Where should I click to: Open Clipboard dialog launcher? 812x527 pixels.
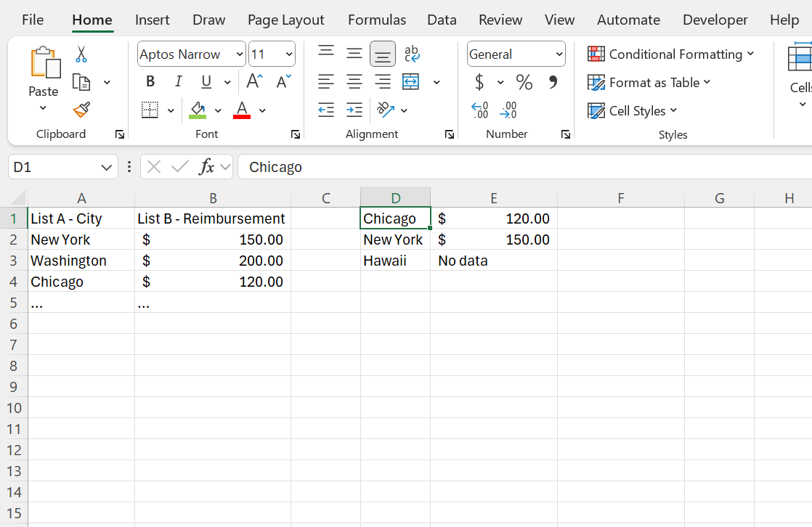[x=120, y=134]
